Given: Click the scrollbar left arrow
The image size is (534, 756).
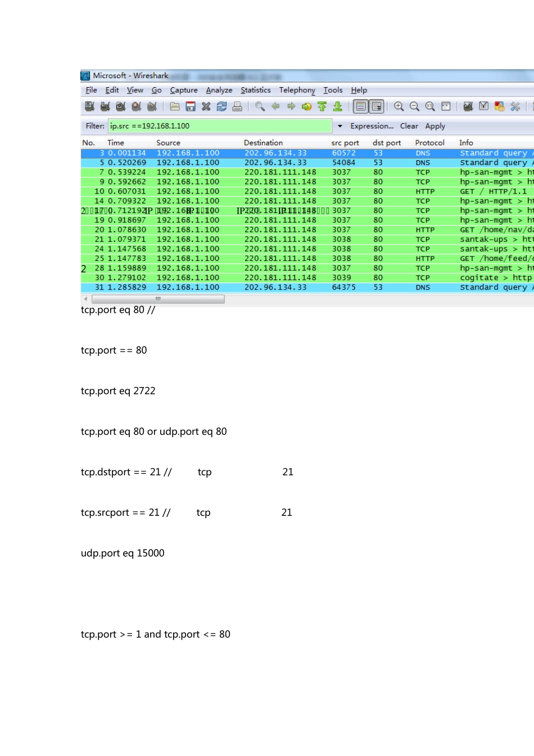Looking at the screenshot, I should click(85, 299).
